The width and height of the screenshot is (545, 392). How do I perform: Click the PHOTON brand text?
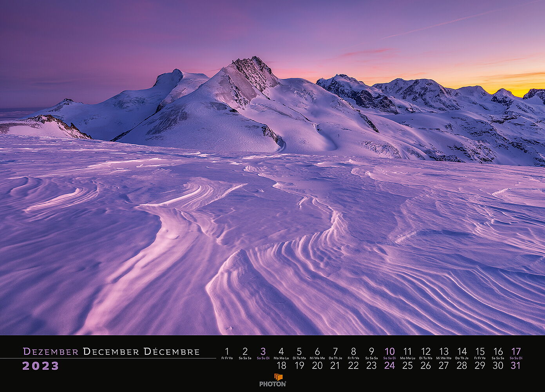[x=272, y=384]
